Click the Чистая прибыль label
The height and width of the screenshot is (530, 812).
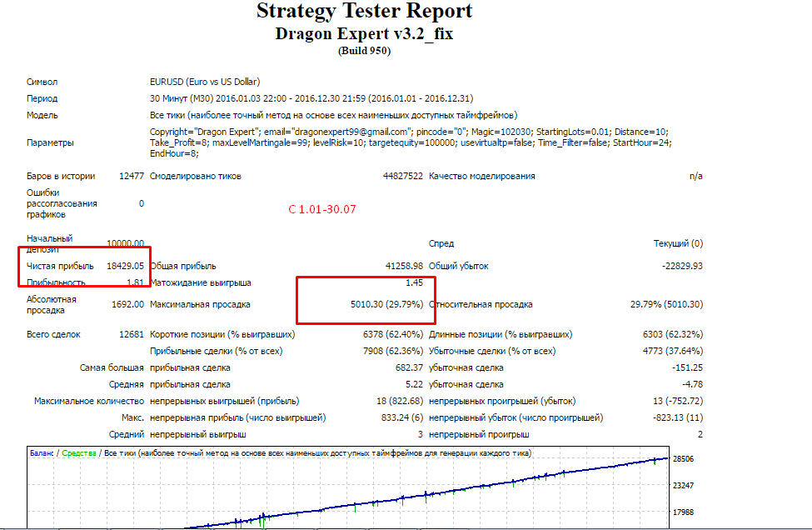[60, 266]
